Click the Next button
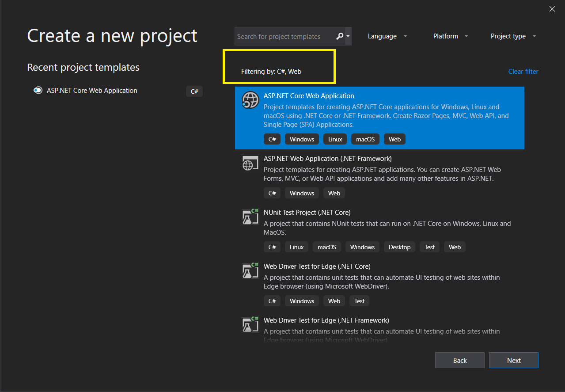Screen dimensions: 565x392 514,360
